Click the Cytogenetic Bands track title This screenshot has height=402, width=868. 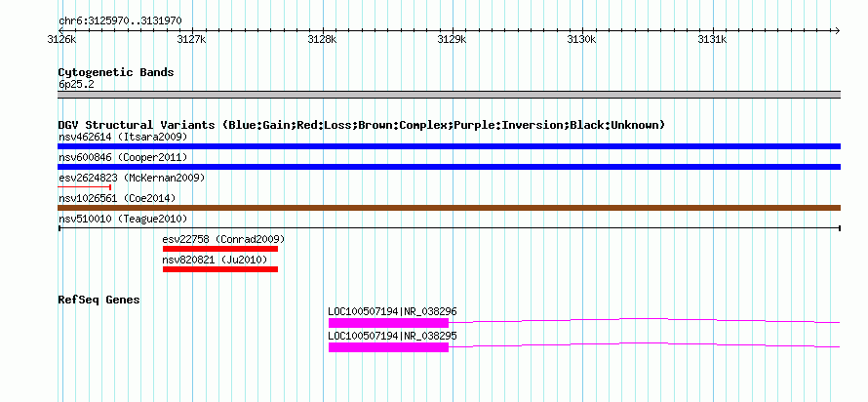(116, 72)
